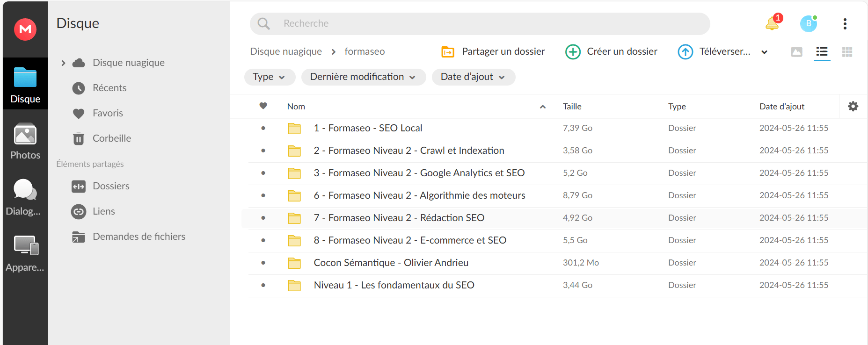Image resolution: width=868 pixels, height=345 pixels.
Task: Click Partager un dossier
Action: (x=493, y=51)
